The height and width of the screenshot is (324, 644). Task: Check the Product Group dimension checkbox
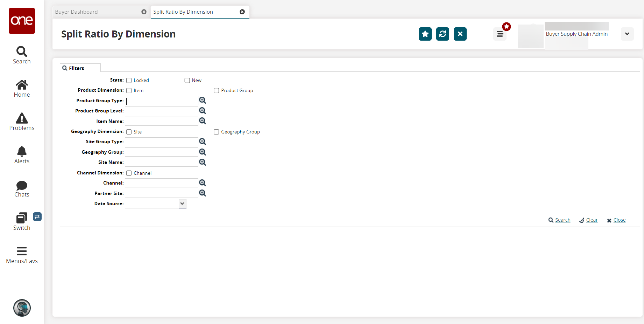(217, 91)
